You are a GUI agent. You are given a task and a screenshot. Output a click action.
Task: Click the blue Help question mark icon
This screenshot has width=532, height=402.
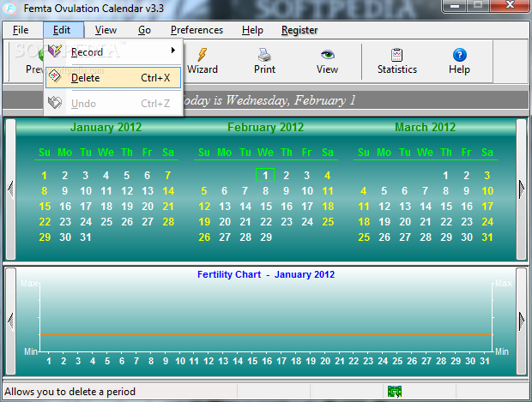coord(459,55)
